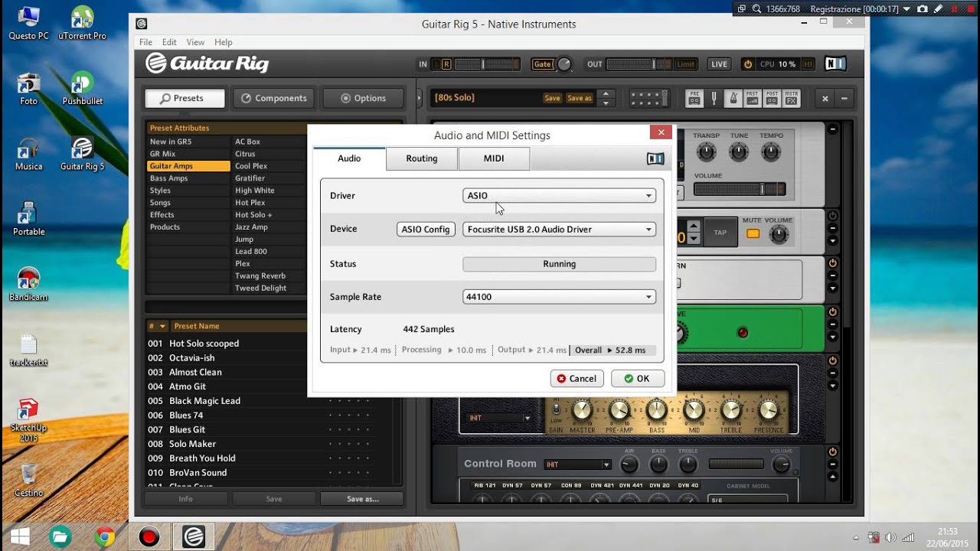The image size is (980, 551).
Task: Select Pushbullet desktop icon
Action: (82, 89)
